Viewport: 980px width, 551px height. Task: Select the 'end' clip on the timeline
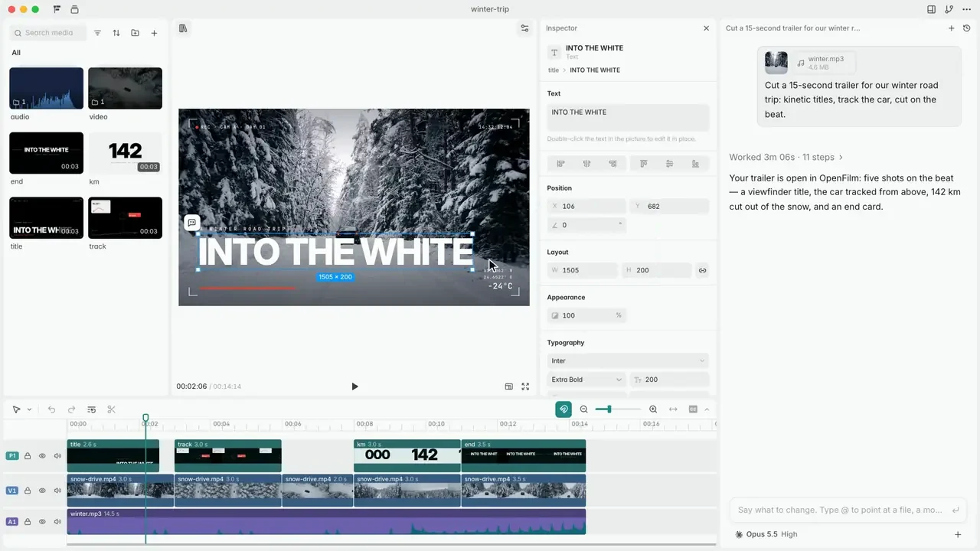(524, 455)
